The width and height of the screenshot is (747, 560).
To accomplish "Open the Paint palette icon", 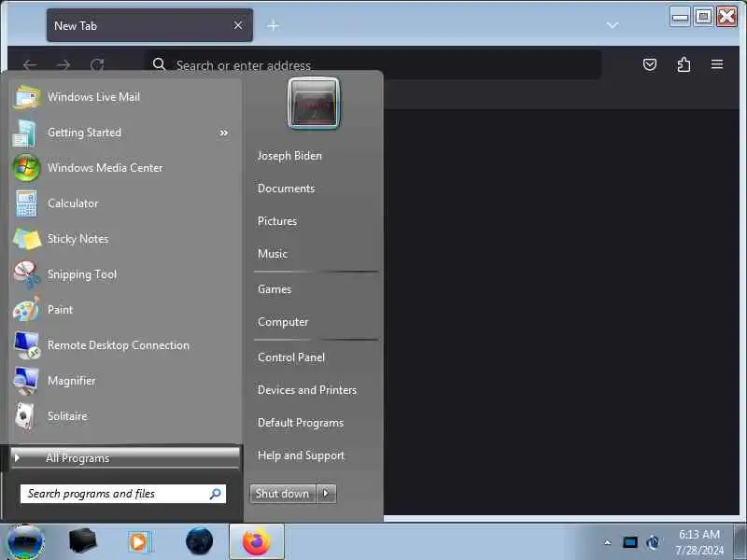I will tap(27, 310).
